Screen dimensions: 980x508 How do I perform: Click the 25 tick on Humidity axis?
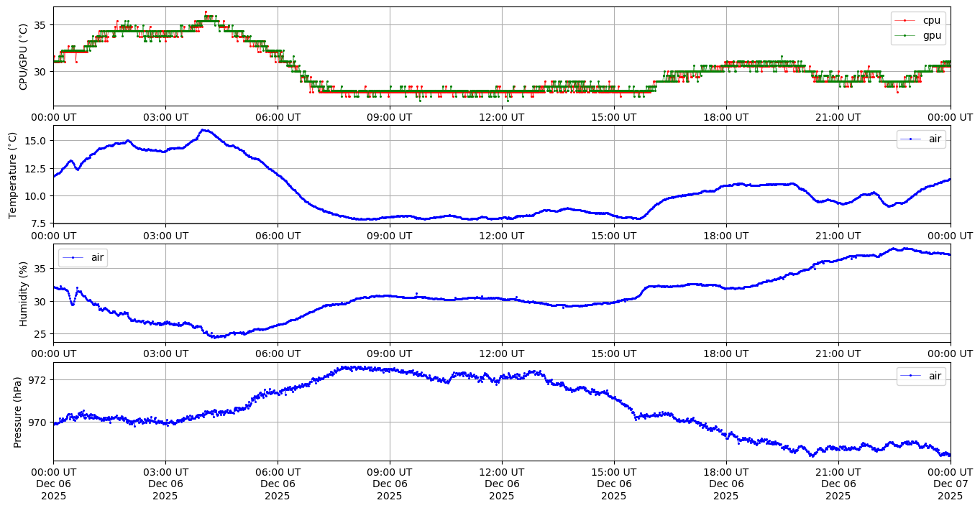(x=40, y=334)
